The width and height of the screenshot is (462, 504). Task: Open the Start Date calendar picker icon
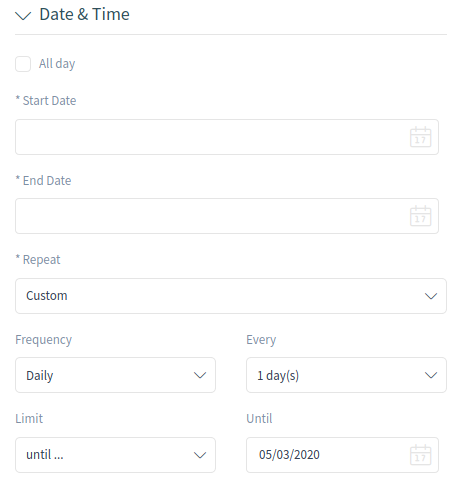pyautogui.click(x=420, y=137)
